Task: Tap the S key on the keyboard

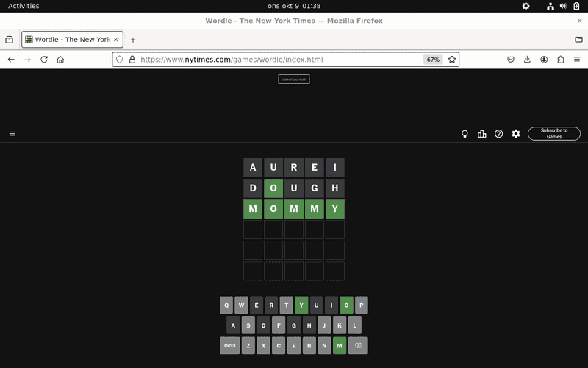Action: pos(248,325)
